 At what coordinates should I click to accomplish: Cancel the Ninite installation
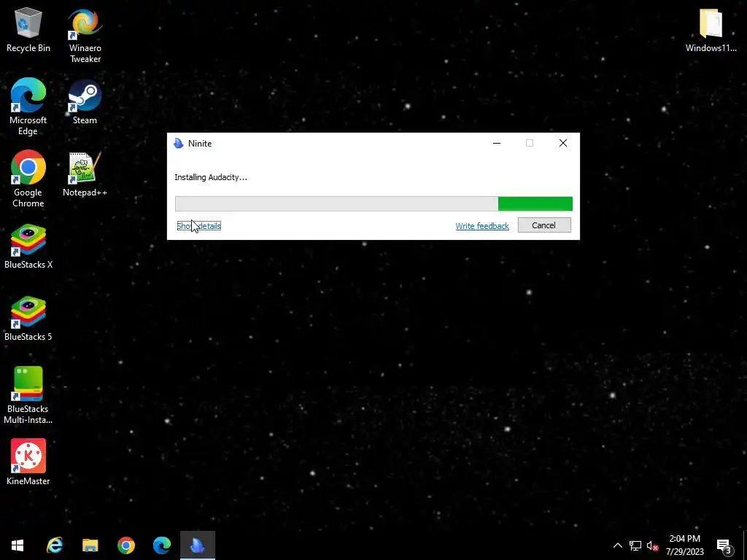(x=544, y=225)
